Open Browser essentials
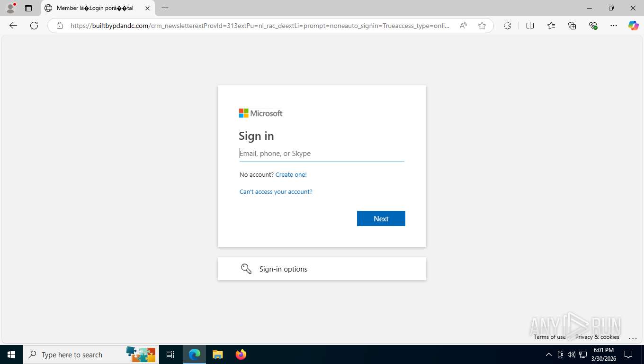Viewport: 644px width, 364px height. pos(593,26)
